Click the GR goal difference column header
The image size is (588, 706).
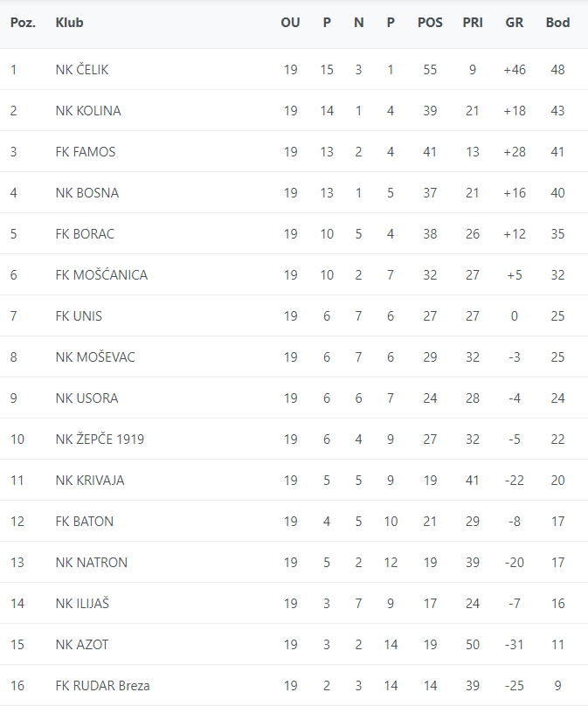click(515, 23)
